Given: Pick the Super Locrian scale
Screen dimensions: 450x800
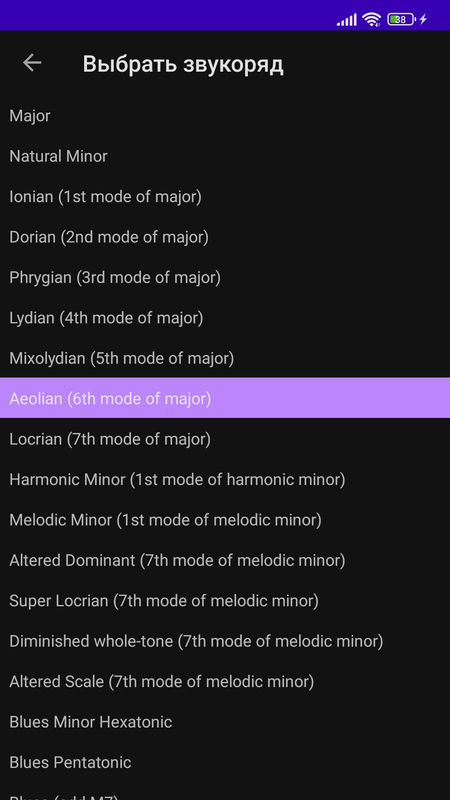Looking at the screenshot, I should pyautogui.click(x=225, y=601).
